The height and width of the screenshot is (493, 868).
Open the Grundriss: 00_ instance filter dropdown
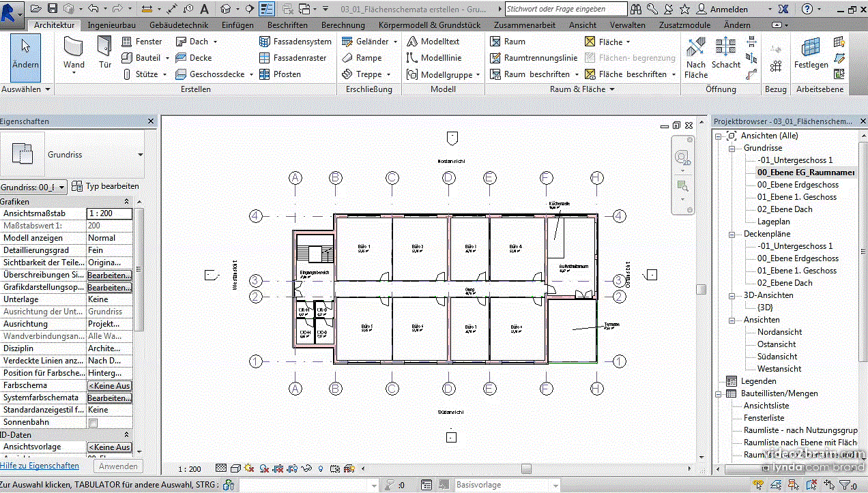point(61,187)
